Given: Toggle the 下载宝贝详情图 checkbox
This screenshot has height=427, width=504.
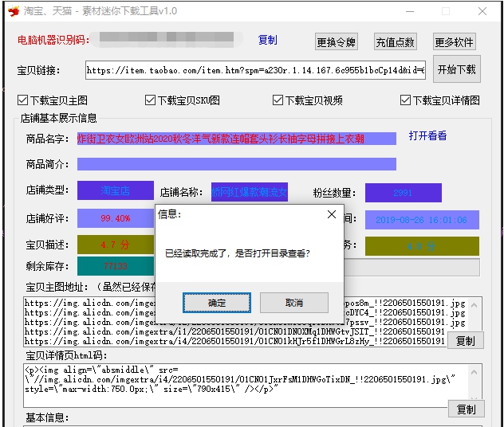Looking at the screenshot, I should [406, 100].
